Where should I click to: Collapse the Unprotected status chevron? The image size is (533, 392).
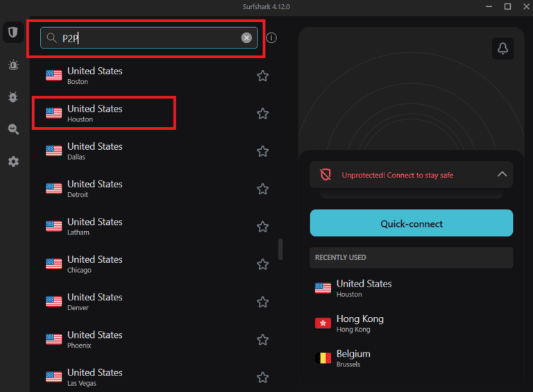[502, 175]
